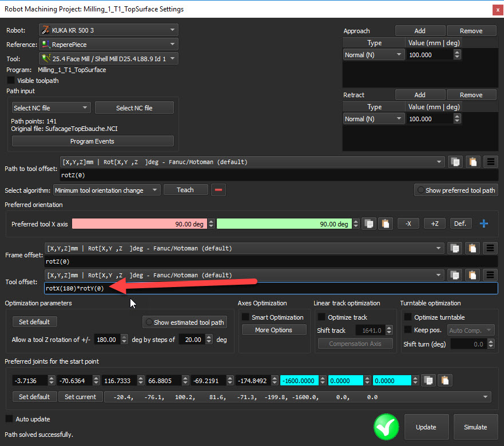Open the Tool dropdown Face Mill

109,58
